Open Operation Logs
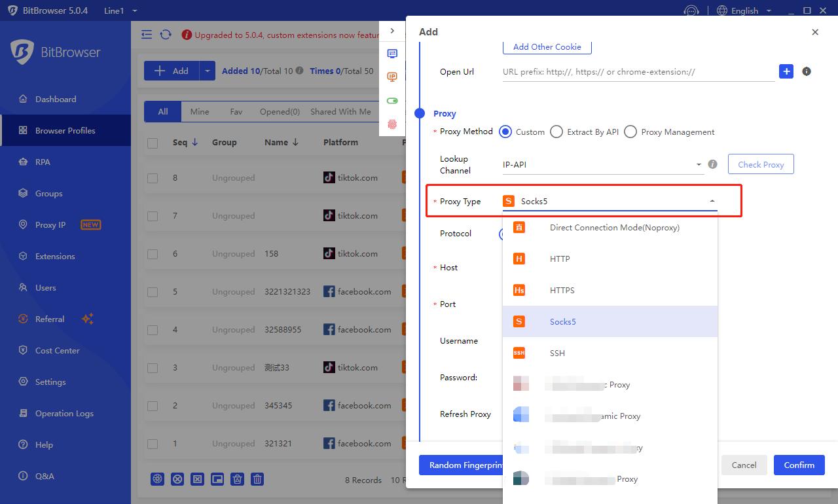This screenshot has width=838, height=504. click(x=65, y=413)
